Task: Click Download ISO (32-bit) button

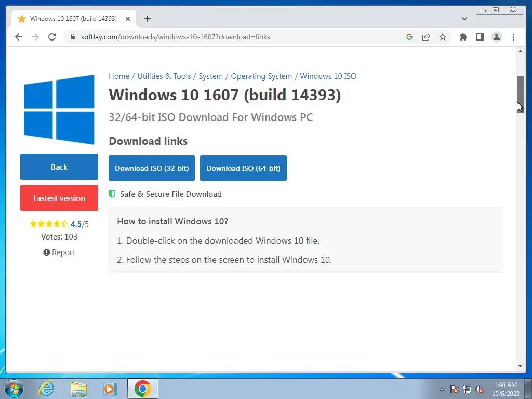Action: click(152, 168)
